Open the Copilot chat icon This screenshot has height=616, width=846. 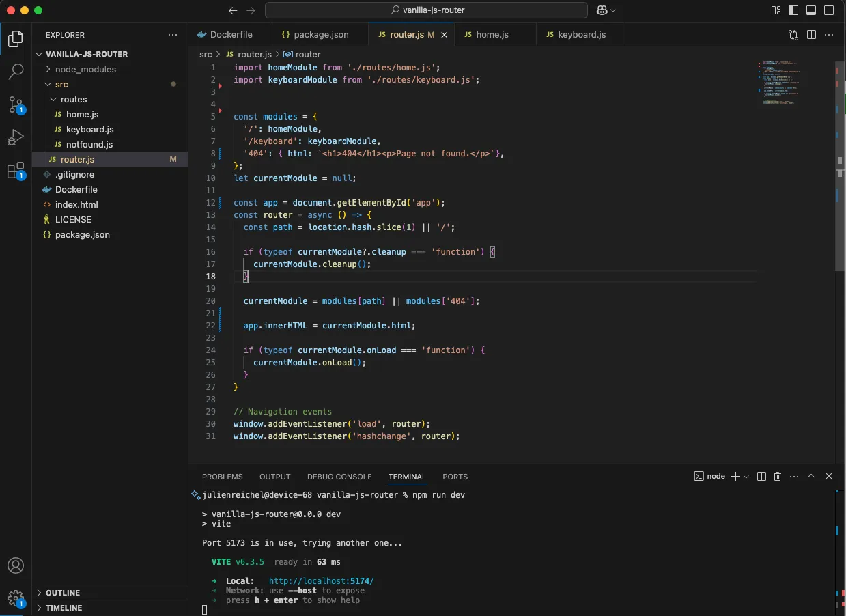(602, 10)
